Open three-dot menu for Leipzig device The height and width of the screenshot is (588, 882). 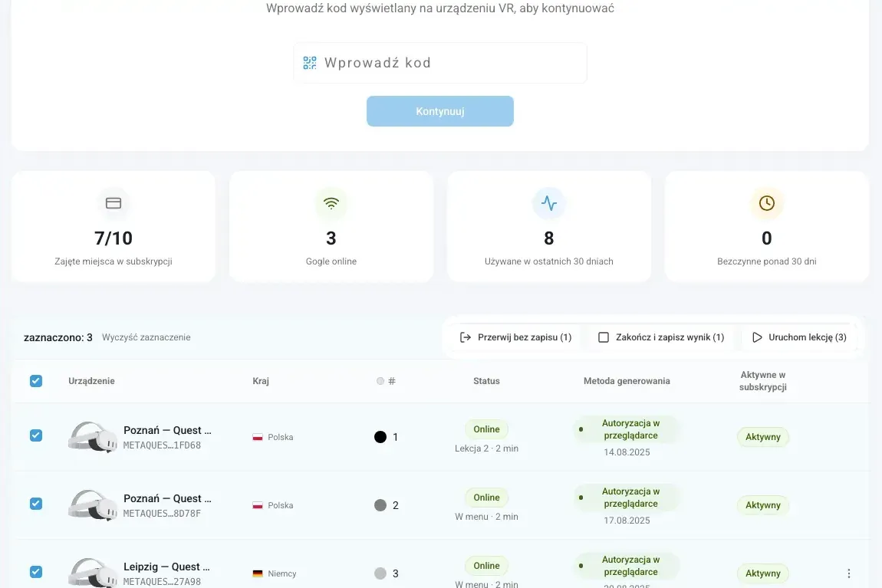(849, 573)
